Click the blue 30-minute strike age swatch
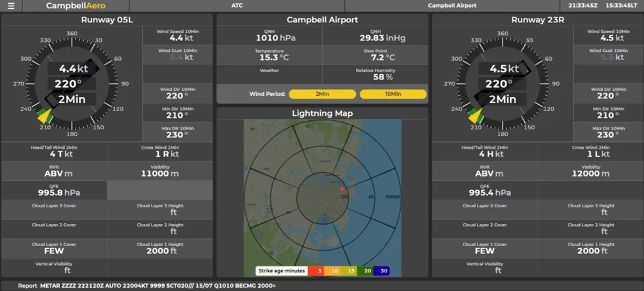Image resolution: width=644 pixels, height=291 pixels. [x=382, y=271]
